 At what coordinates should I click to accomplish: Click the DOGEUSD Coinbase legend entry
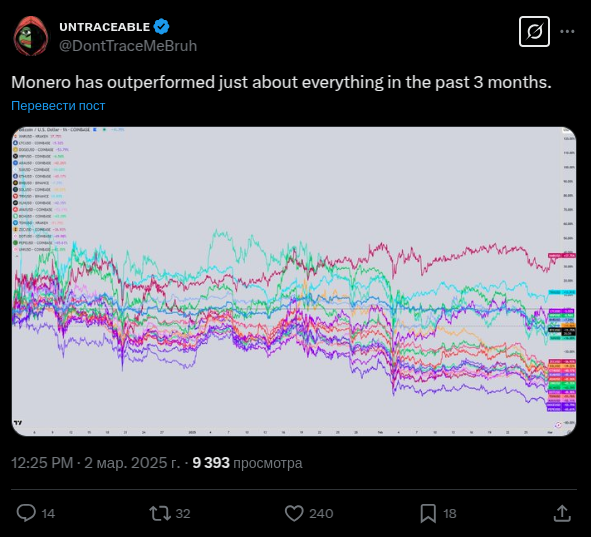pyautogui.click(x=41, y=150)
